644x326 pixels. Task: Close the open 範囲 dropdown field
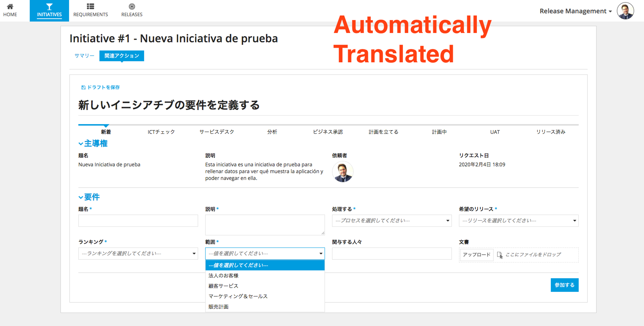[265, 254]
